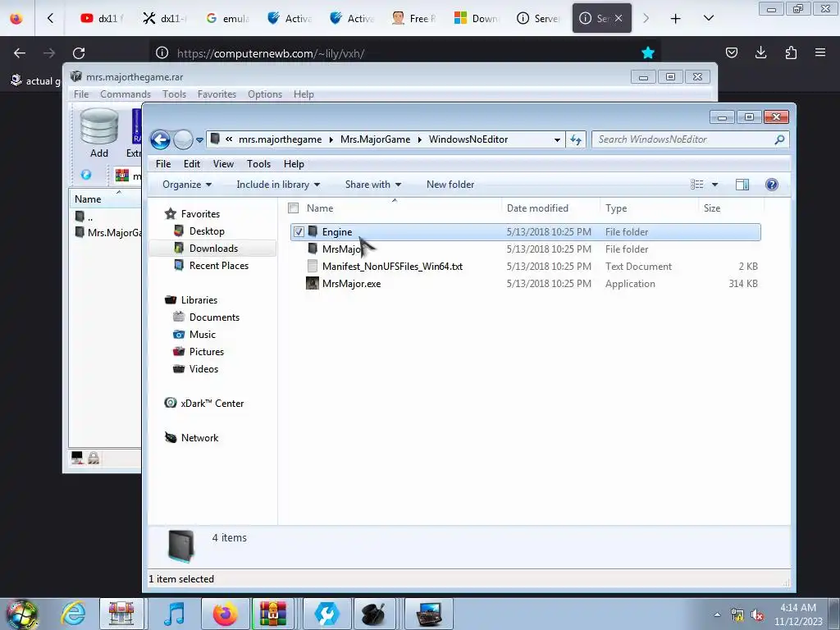Open Internet Explorer from the taskbar
840x630 pixels.
click(73, 614)
